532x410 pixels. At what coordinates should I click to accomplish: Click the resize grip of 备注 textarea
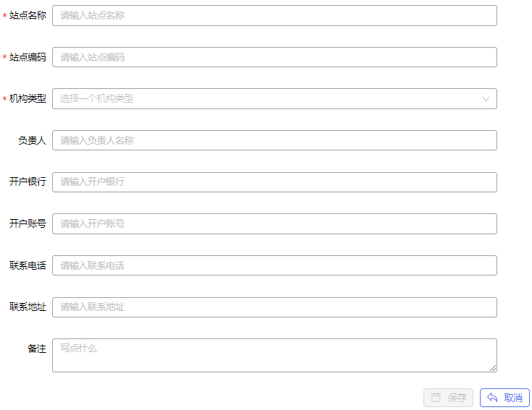493,368
